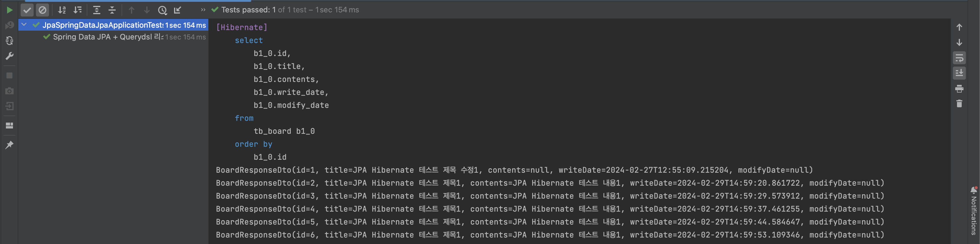This screenshot has height=244, width=980.
Task: Open the Notifications side panel
Action: tap(974, 211)
